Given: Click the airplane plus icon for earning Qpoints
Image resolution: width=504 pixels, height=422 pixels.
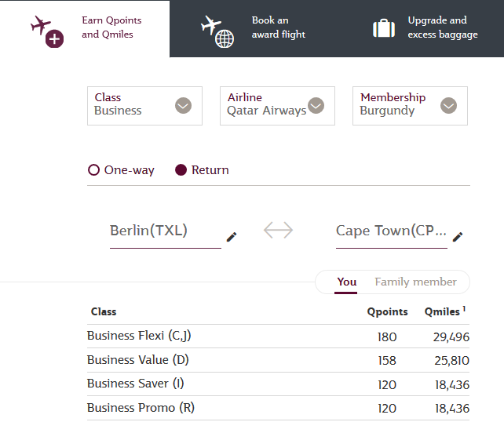Looking at the screenshot, I should pyautogui.click(x=47, y=31).
